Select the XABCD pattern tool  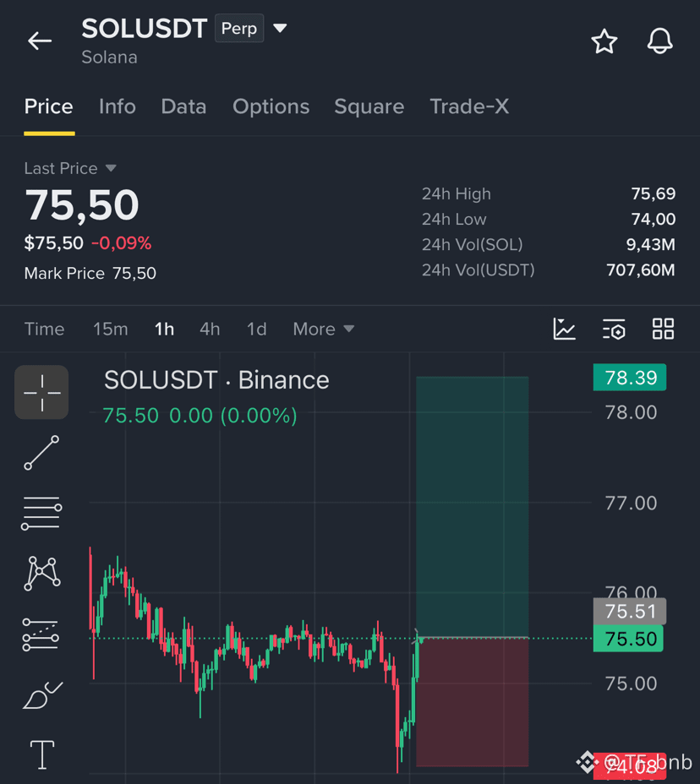point(42,574)
